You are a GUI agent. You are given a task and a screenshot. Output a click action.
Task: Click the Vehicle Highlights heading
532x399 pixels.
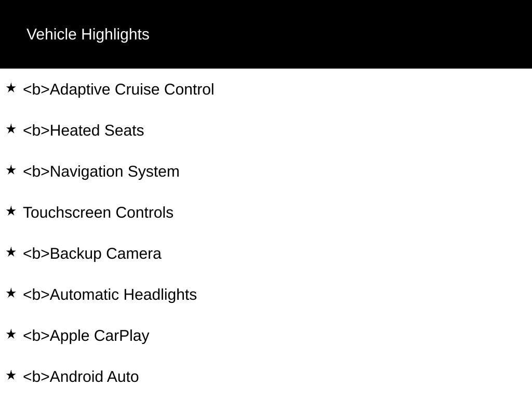click(88, 34)
